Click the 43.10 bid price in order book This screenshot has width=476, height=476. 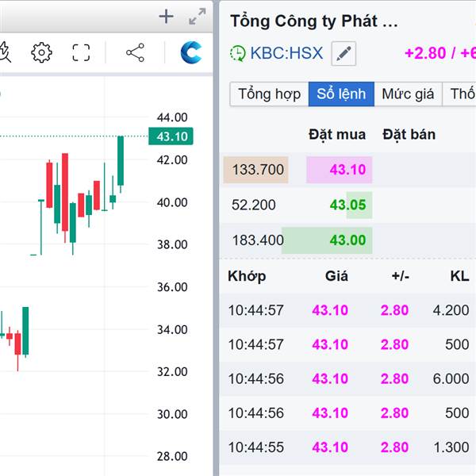pos(347,170)
